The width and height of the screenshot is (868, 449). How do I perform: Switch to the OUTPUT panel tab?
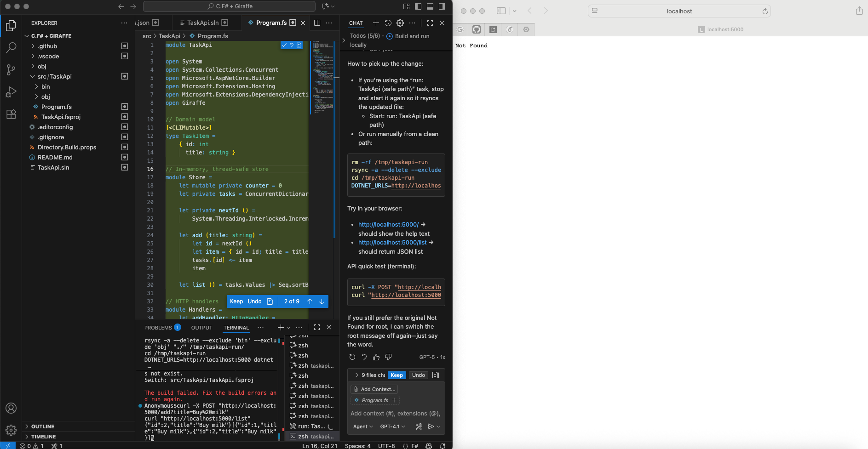click(201, 328)
